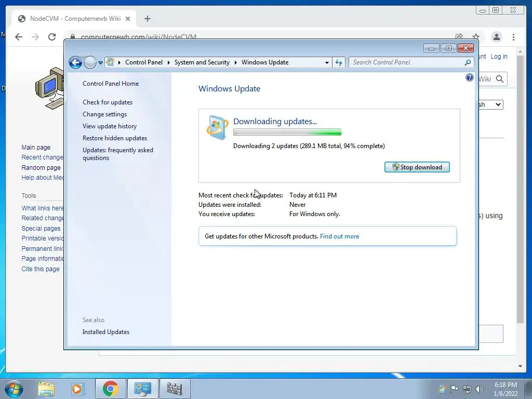Screen dimensions: 532x399
Task: Click the Control Panel icon in address bar
Action: click(x=110, y=62)
